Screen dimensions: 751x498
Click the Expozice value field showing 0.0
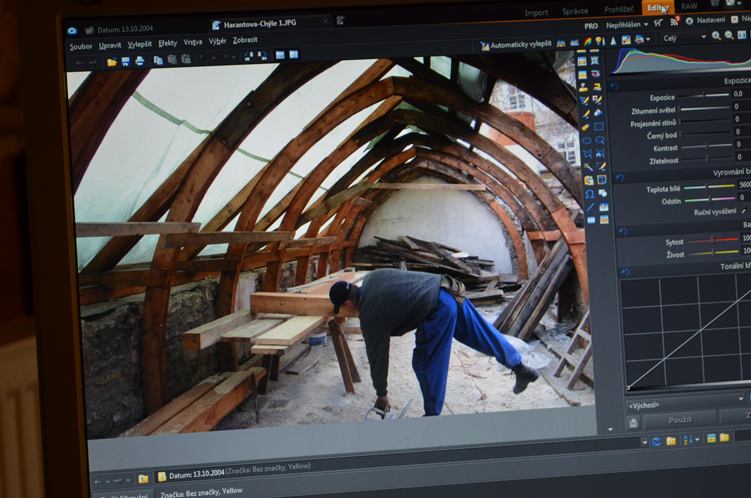pyautogui.click(x=740, y=94)
